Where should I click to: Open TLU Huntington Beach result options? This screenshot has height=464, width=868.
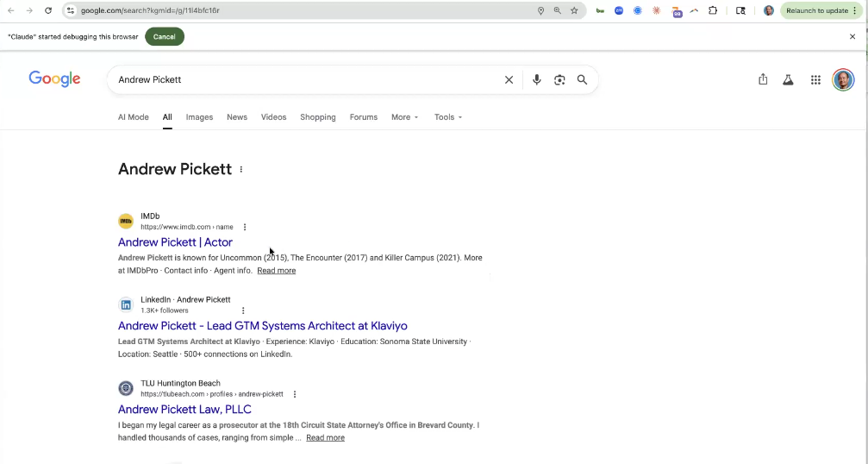(x=295, y=394)
